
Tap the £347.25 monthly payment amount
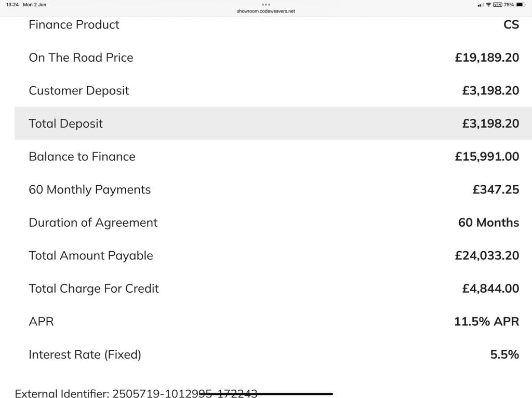click(496, 190)
